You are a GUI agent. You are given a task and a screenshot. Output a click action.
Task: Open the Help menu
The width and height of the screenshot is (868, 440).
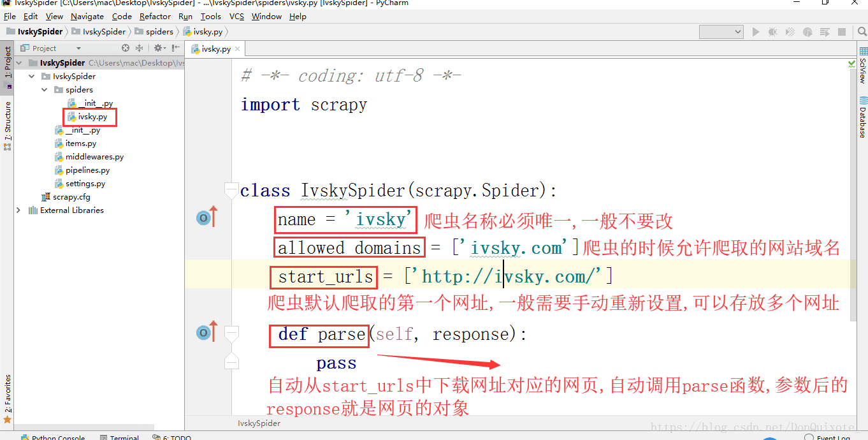298,16
